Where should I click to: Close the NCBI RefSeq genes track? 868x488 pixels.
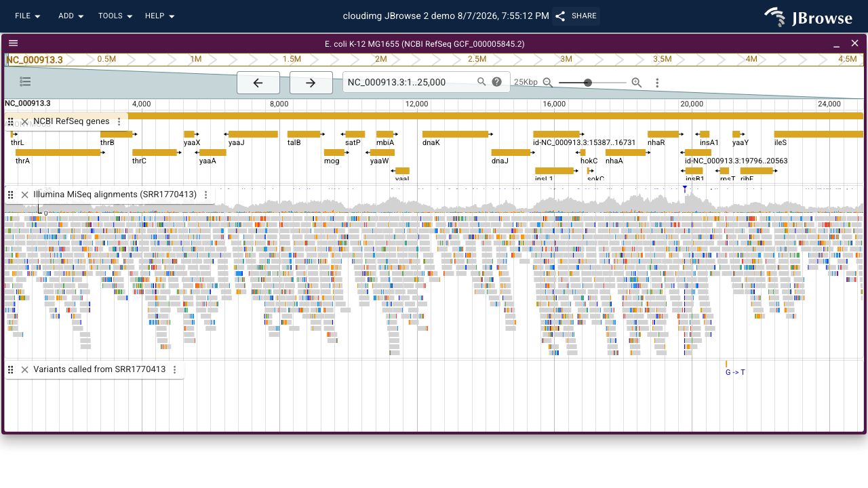[x=24, y=121]
